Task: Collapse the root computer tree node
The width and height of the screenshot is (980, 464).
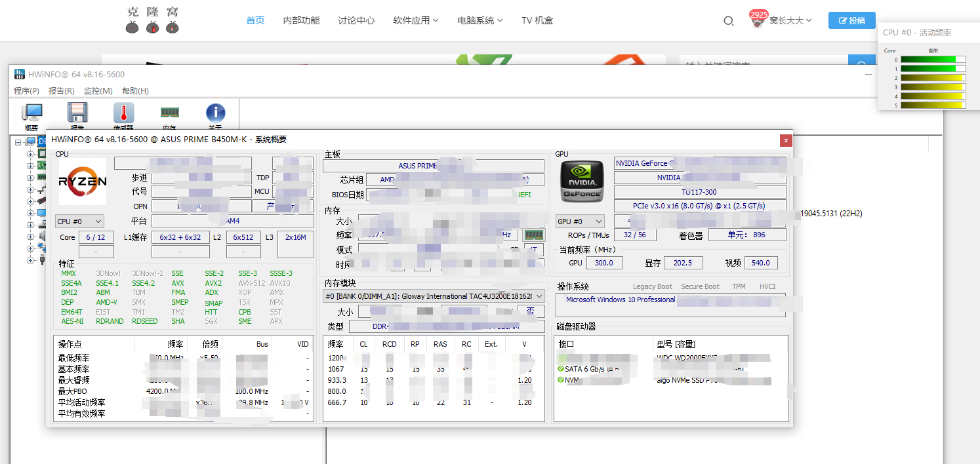Action: click(x=17, y=142)
